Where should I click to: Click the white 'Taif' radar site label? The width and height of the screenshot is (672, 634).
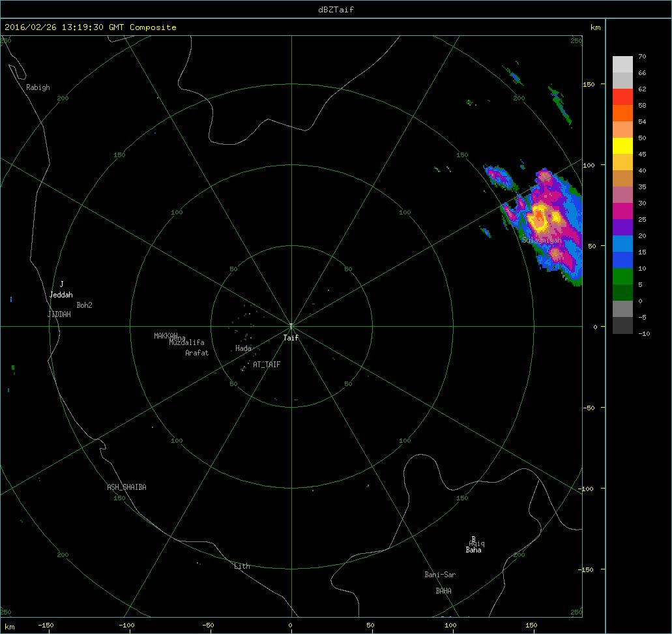pos(291,338)
